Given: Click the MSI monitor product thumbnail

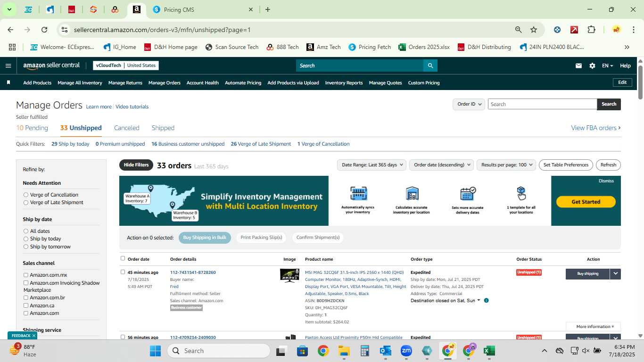Looking at the screenshot, I should pos(289,275).
